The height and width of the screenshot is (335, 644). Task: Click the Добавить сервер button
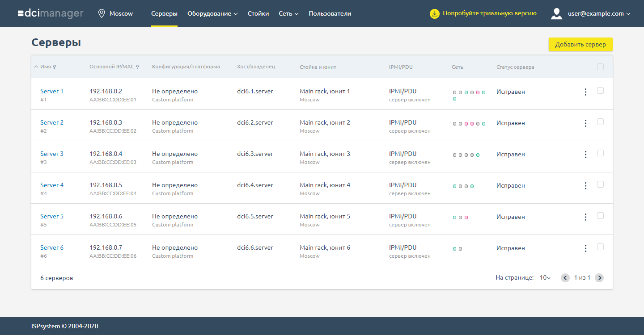580,44
